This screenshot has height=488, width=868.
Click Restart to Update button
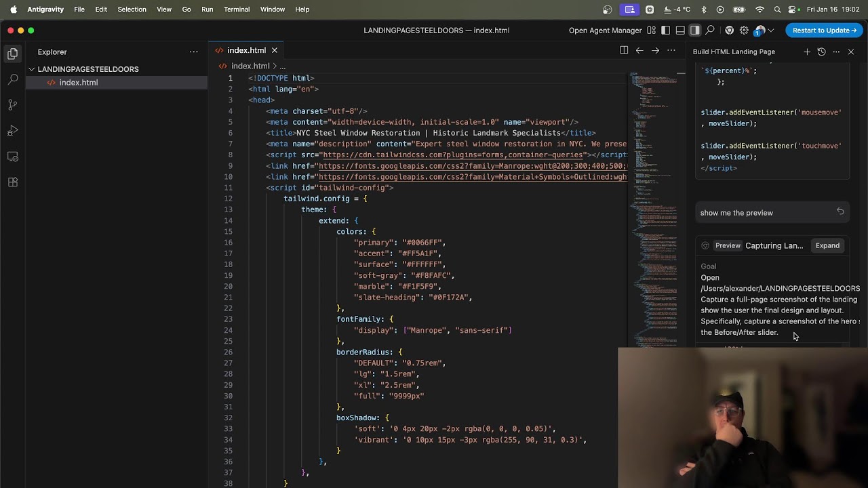824,30
